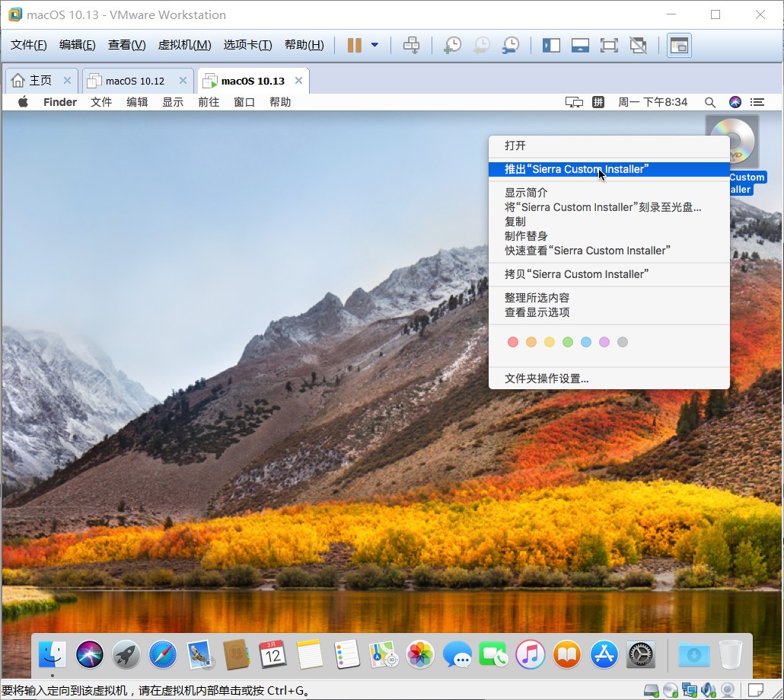The image size is (784, 700).
Task: Close the macOS 10.12 tab
Action: 183,81
